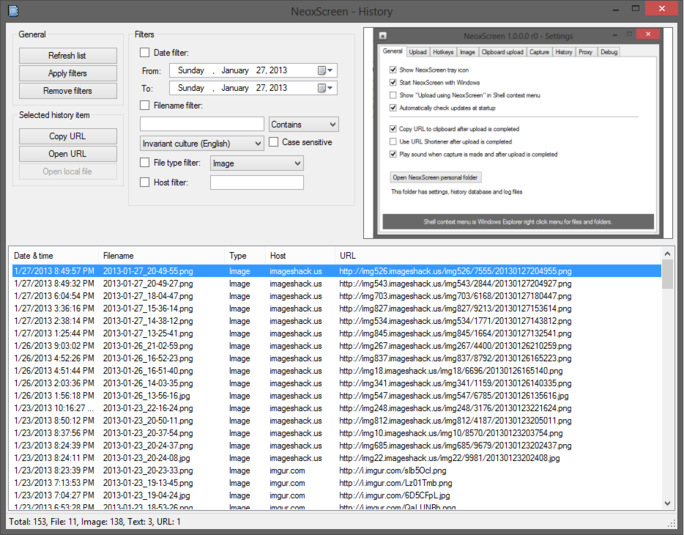The image size is (684, 535).
Task: Open the Invariant culture (English) dropdown
Action: (x=202, y=144)
